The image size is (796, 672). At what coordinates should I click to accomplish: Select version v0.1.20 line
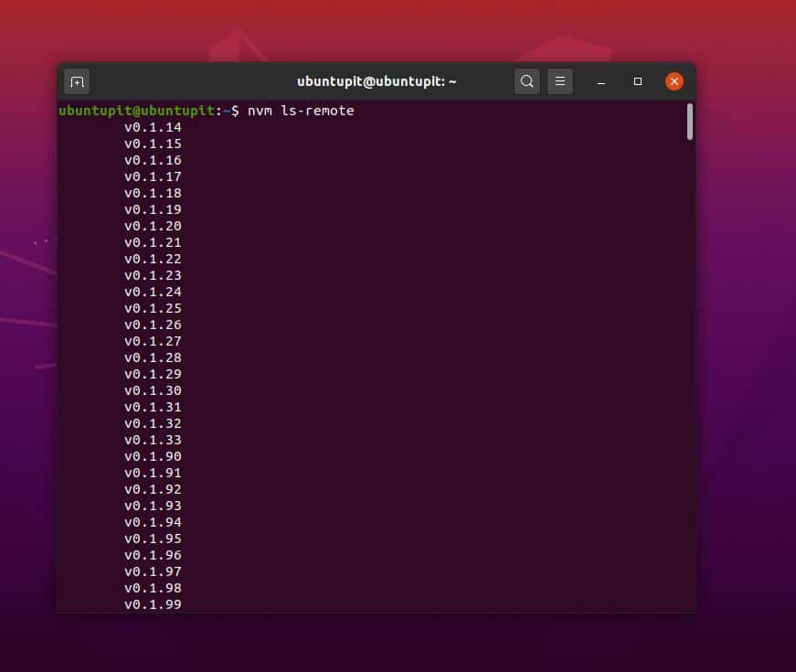click(x=153, y=226)
